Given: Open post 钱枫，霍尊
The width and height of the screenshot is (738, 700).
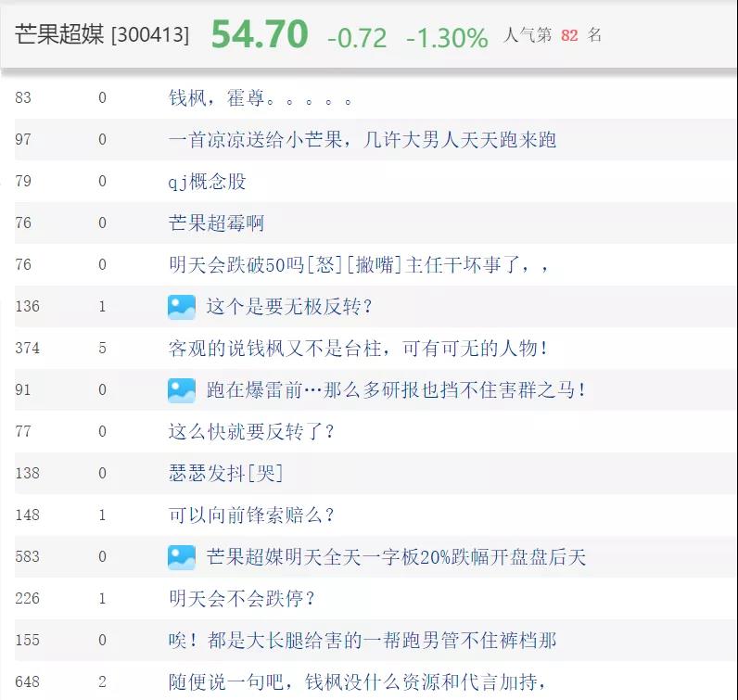Looking at the screenshot, I should pyautogui.click(x=260, y=98).
